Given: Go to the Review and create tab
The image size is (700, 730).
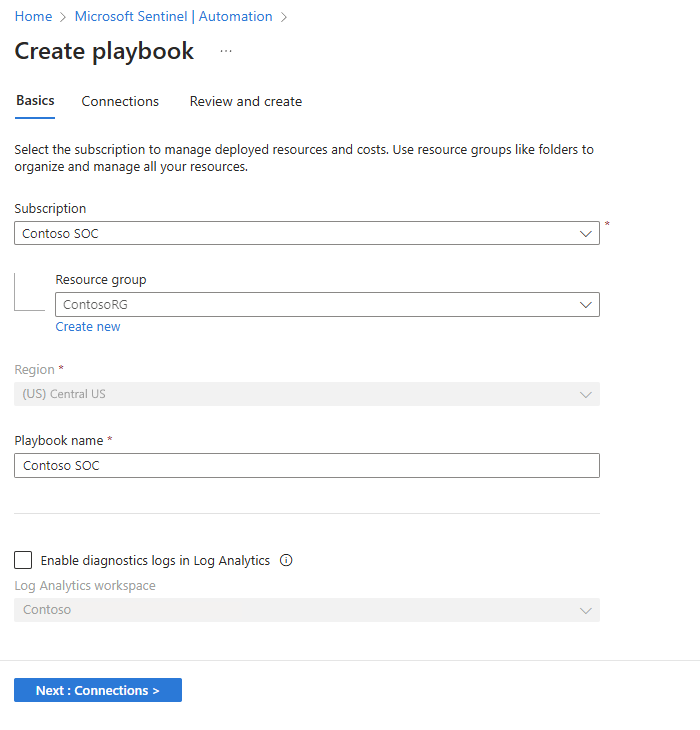Looking at the screenshot, I should (x=245, y=101).
